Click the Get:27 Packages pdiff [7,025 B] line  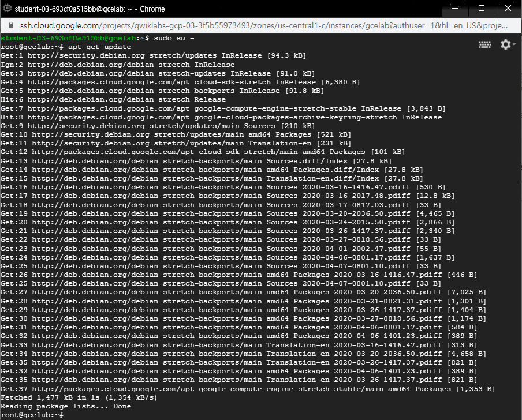(x=243, y=292)
